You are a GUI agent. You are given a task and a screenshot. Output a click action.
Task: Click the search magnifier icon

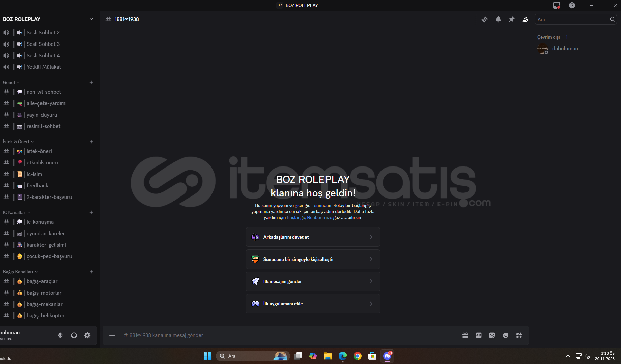point(612,19)
